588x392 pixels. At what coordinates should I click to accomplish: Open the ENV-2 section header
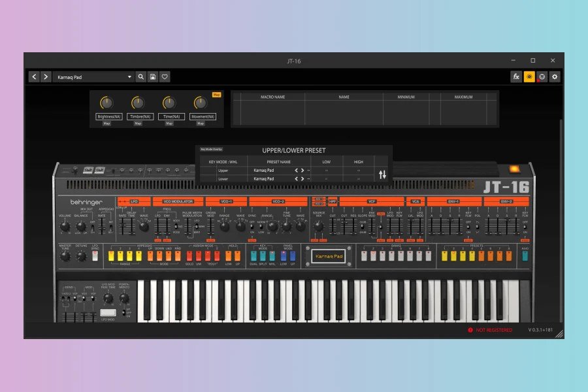[x=506, y=201]
